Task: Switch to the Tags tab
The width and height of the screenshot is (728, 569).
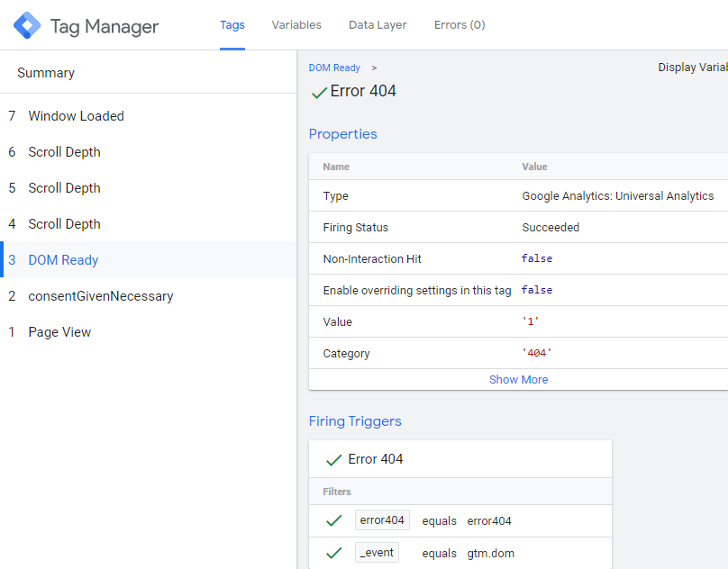Action: click(x=232, y=25)
